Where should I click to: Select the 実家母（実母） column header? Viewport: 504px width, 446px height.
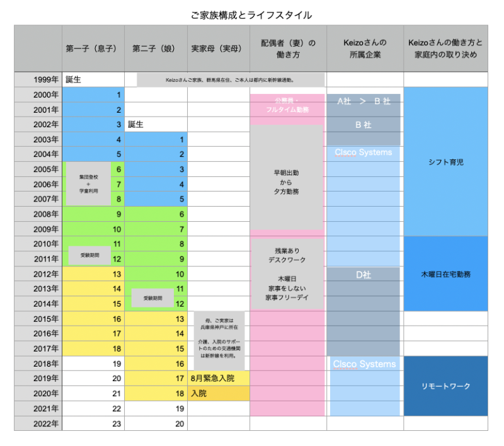(218, 49)
